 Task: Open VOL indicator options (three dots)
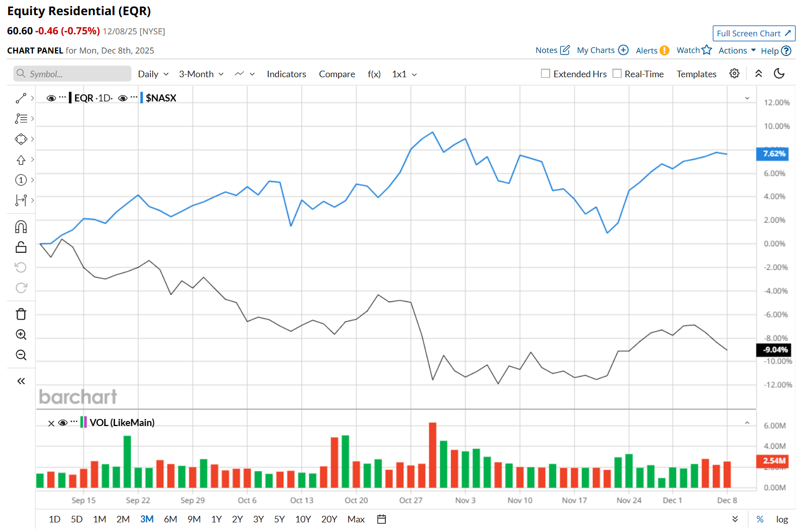tap(74, 421)
